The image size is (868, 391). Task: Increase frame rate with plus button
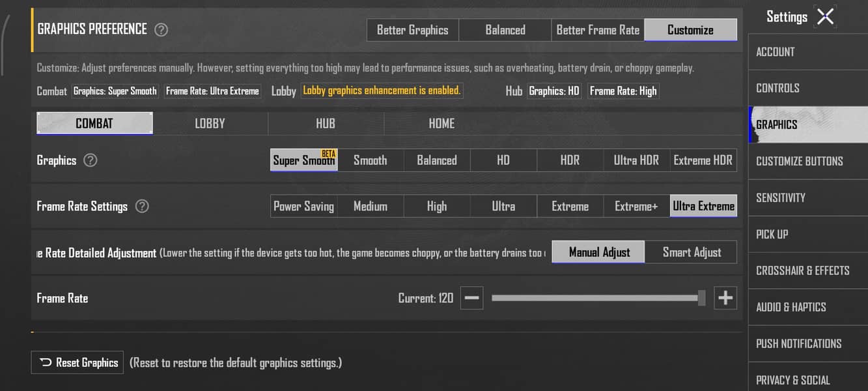[x=725, y=298]
